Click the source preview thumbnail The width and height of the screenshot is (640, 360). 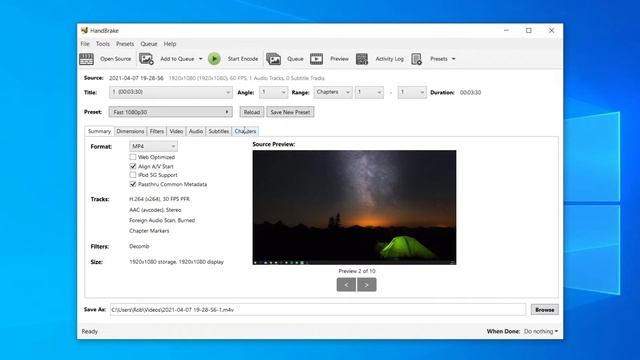pos(354,207)
